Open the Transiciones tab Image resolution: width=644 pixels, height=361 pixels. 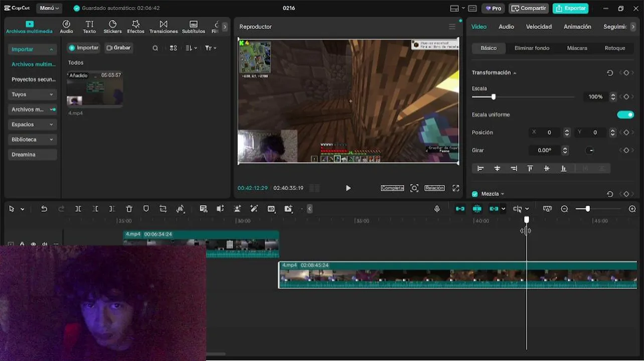(164, 27)
